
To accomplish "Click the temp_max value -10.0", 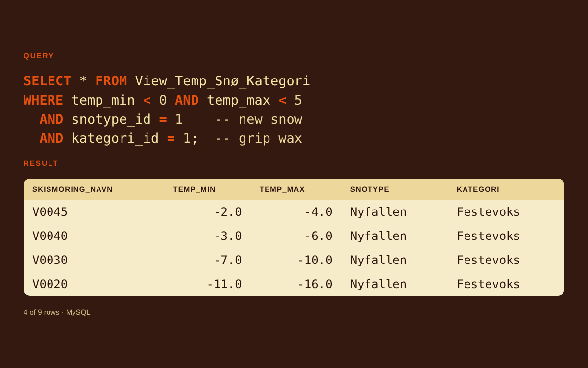I will pos(315,260).
